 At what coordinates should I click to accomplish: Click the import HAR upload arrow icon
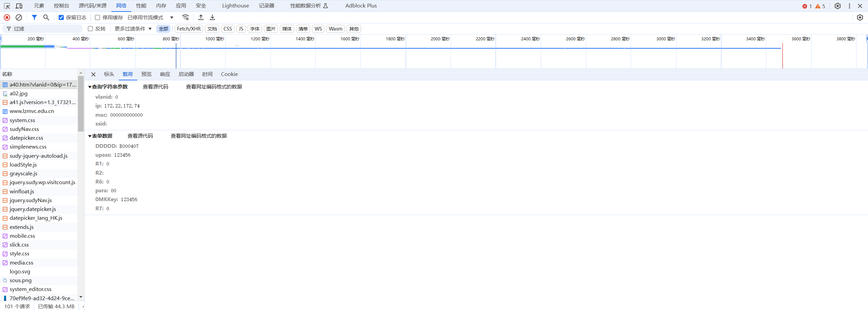201,17
